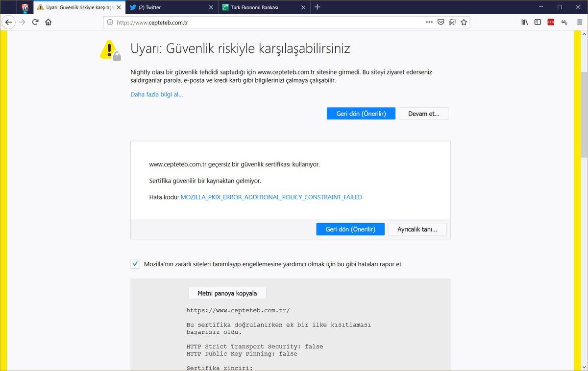Click the HTTP Public Key Pinning: false line
Screen dimensions: 588x371
coord(242,353)
